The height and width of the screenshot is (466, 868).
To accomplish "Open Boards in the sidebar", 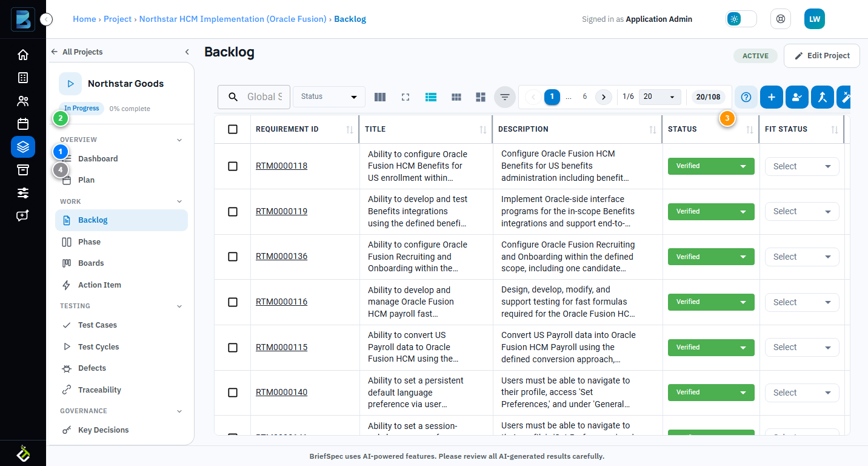I will (x=121, y=263).
